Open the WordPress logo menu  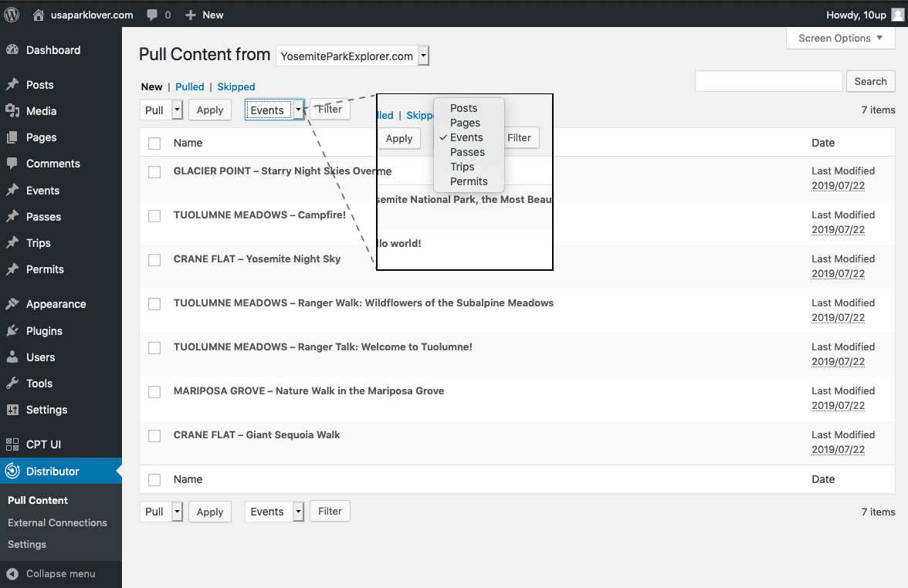coord(12,15)
